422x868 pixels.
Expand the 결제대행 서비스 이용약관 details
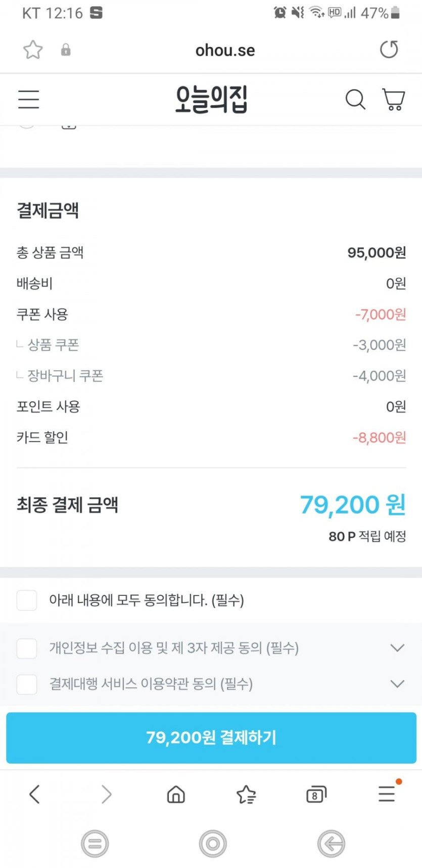pyautogui.click(x=398, y=684)
